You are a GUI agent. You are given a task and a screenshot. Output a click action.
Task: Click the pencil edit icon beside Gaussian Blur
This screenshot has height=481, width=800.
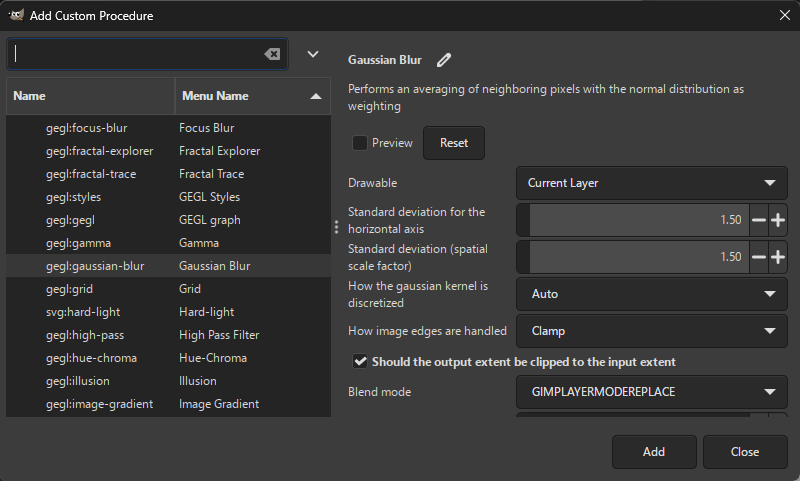444,60
